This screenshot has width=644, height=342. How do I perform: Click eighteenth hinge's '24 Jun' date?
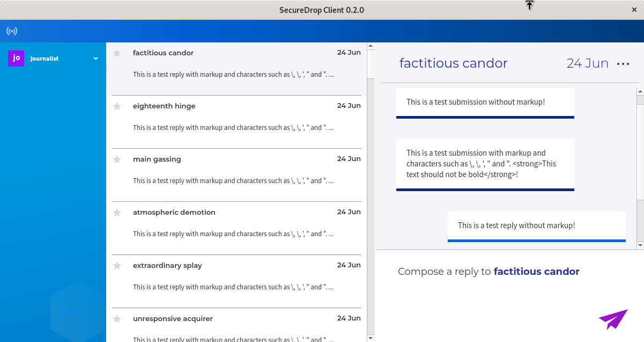point(349,106)
